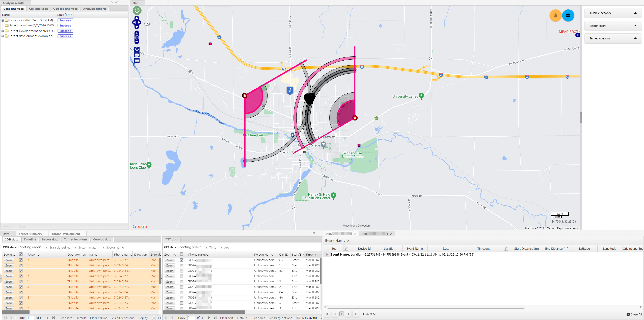Viewport: 644px width, 320px height.
Task: Toggle checkbox next to Timezone column
Action: [x=506, y=249]
